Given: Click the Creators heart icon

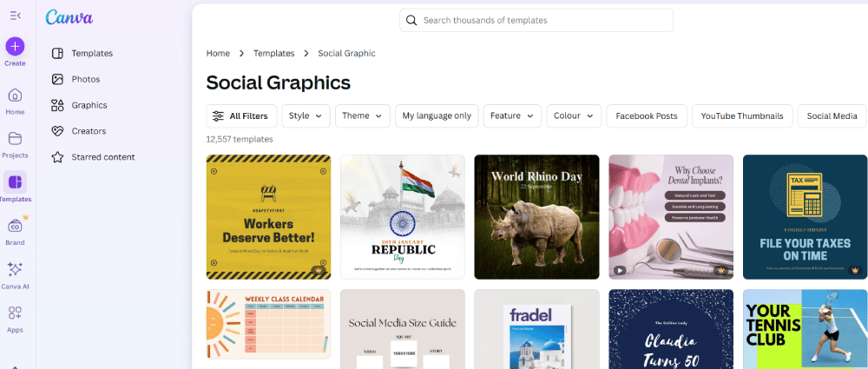Looking at the screenshot, I should [57, 131].
